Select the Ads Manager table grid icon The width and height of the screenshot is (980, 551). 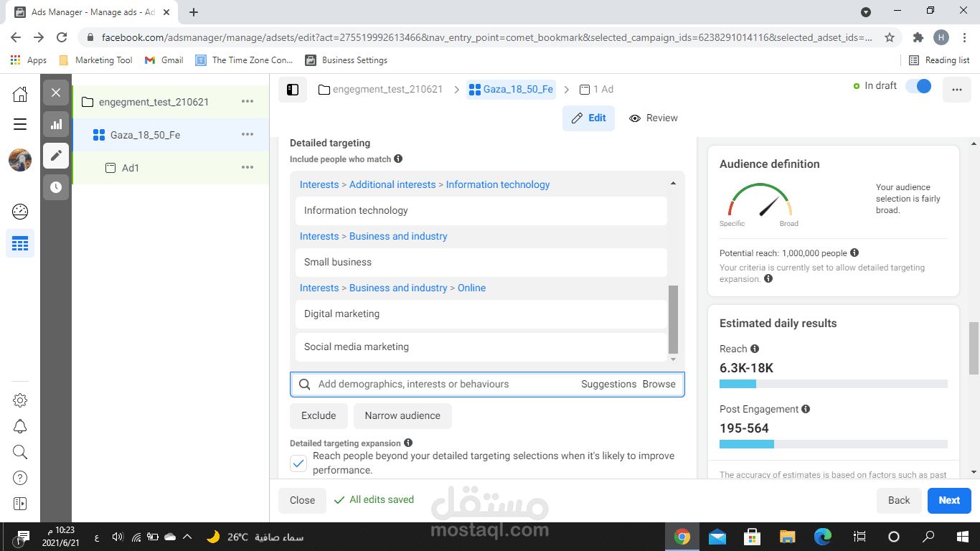tap(20, 244)
